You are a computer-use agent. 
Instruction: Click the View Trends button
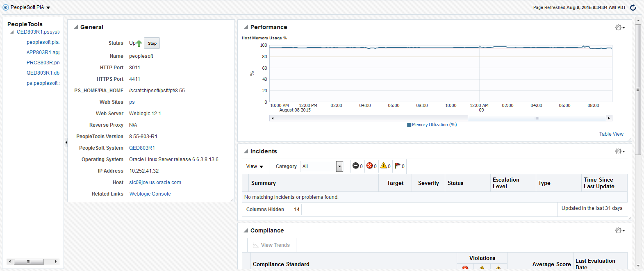tap(271, 245)
